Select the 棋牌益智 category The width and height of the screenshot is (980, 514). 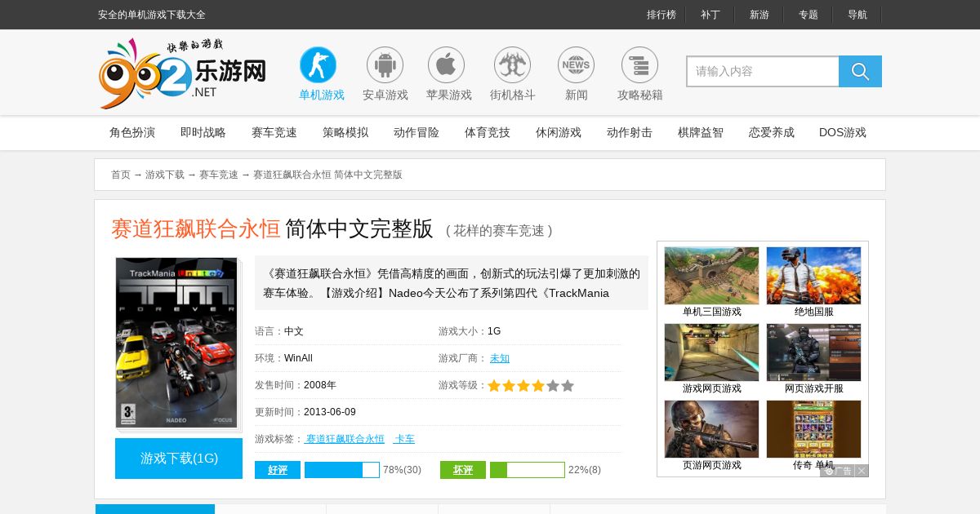pyautogui.click(x=701, y=132)
